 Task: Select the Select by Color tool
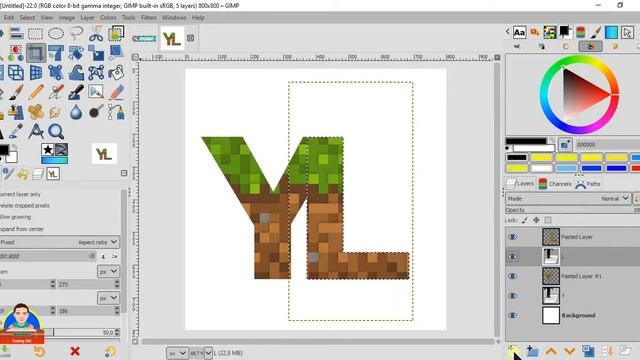16,53
